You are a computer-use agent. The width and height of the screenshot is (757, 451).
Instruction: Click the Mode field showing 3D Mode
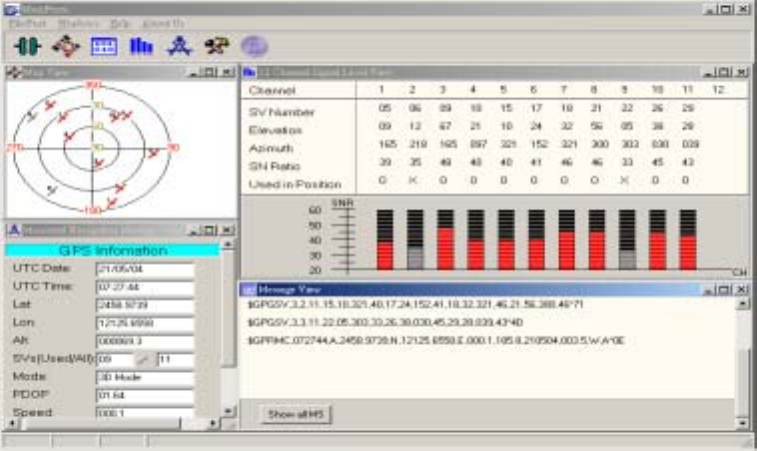(x=145, y=378)
